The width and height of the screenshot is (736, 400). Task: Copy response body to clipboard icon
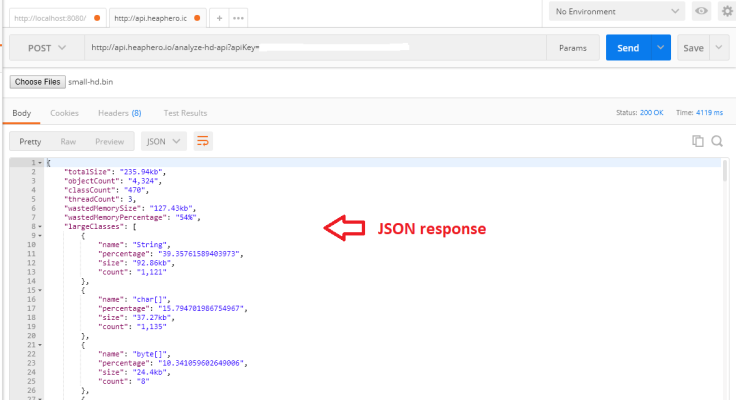pyautogui.click(x=698, y=141)
